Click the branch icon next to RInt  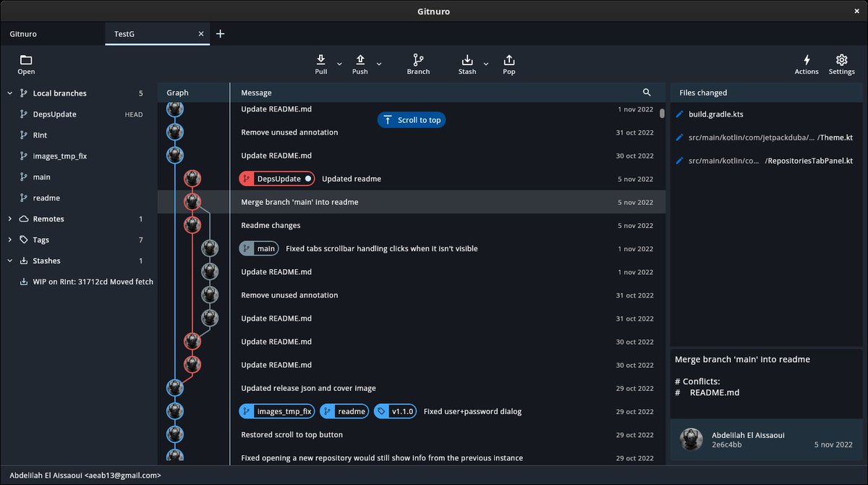(24, 135)
